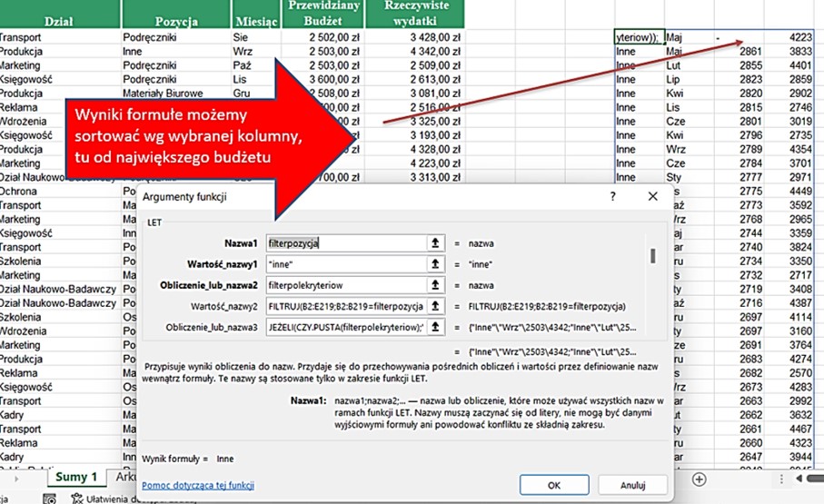Click the sheet navigation arrow left of Sumy 1

(x=17, y=479)
